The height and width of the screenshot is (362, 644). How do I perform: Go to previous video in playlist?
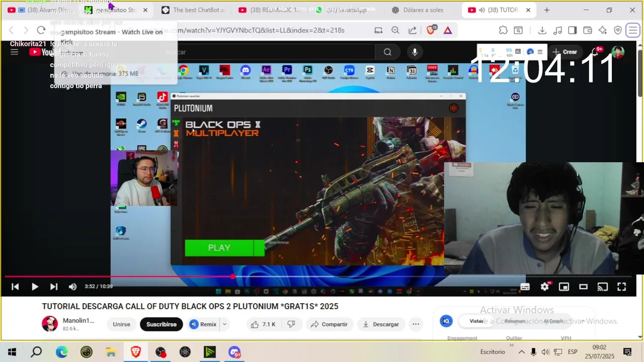pyautogui.click(x=15, y=287)
